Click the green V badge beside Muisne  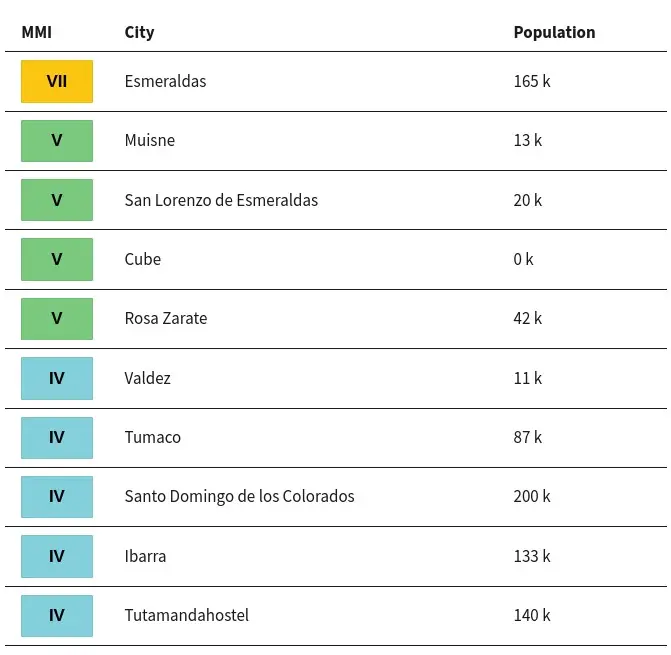click(x=57, y=141)
